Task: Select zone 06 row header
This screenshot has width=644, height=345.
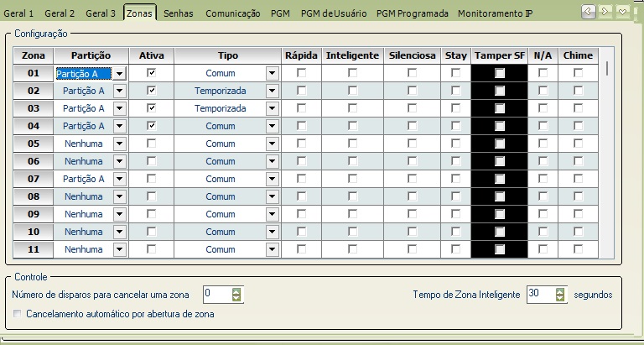Action: [x=34, y=162]
